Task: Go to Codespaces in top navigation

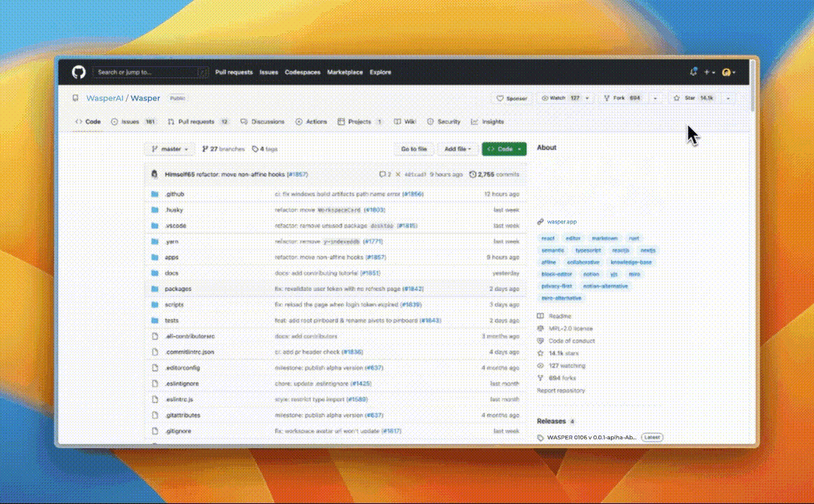Action: point(302,72)
